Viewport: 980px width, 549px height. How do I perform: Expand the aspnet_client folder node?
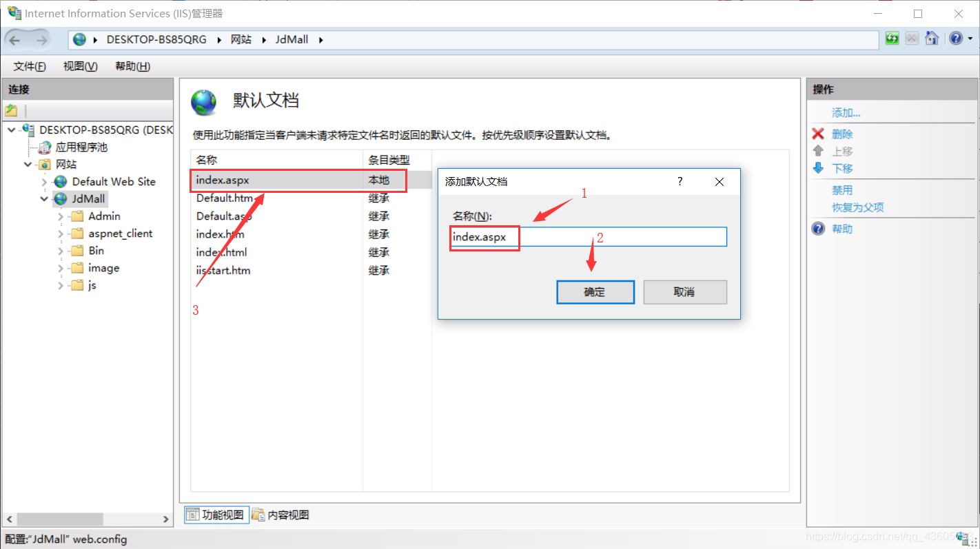(x=61, y=234)
